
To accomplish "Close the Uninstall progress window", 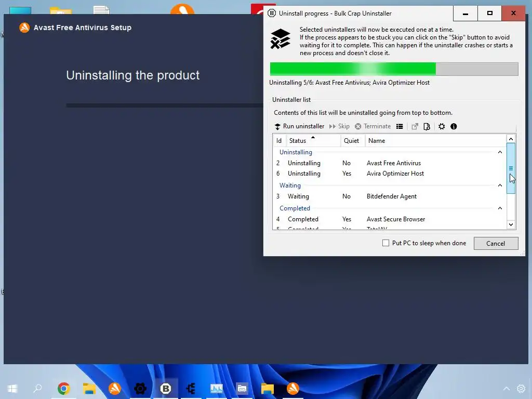I will [513, 13].
